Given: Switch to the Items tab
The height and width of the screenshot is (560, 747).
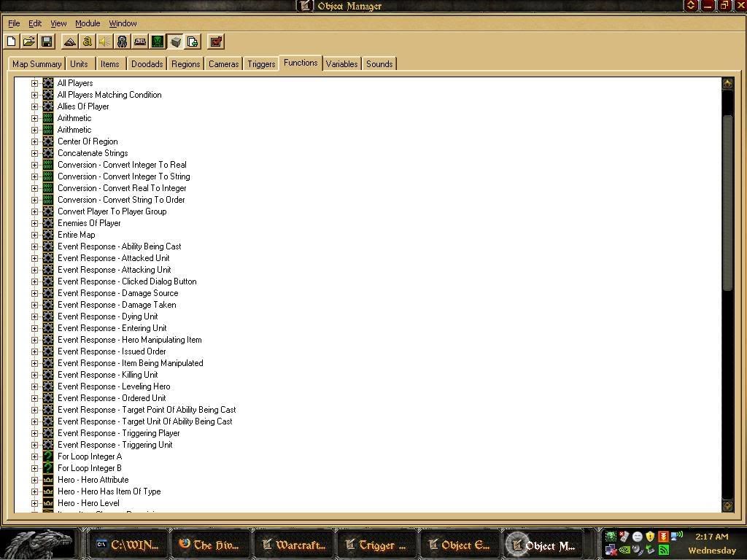Looking at the screenshot, I should click(x=110, y=64).
